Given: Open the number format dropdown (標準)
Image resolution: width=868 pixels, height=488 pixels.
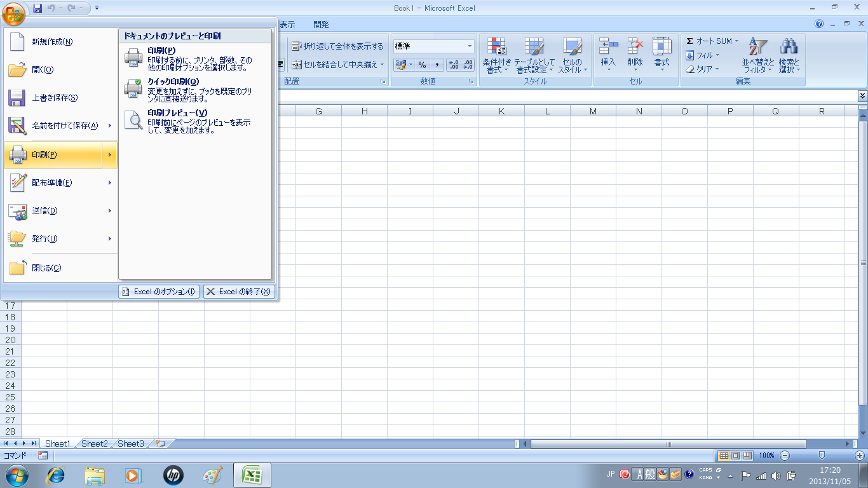Looking at the screenshot, I should tap(470, 46).
